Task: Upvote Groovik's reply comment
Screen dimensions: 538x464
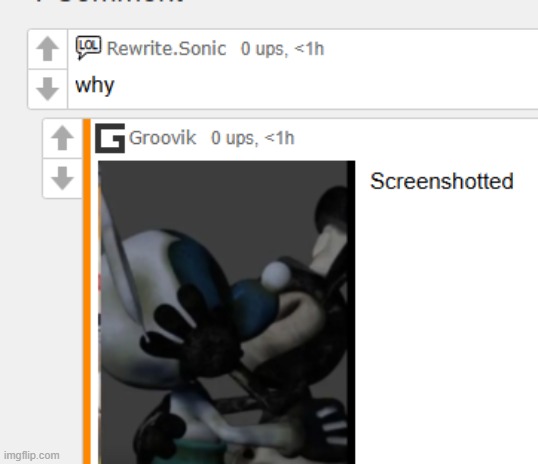Action: pyautogui.click(x=62, y=138)
